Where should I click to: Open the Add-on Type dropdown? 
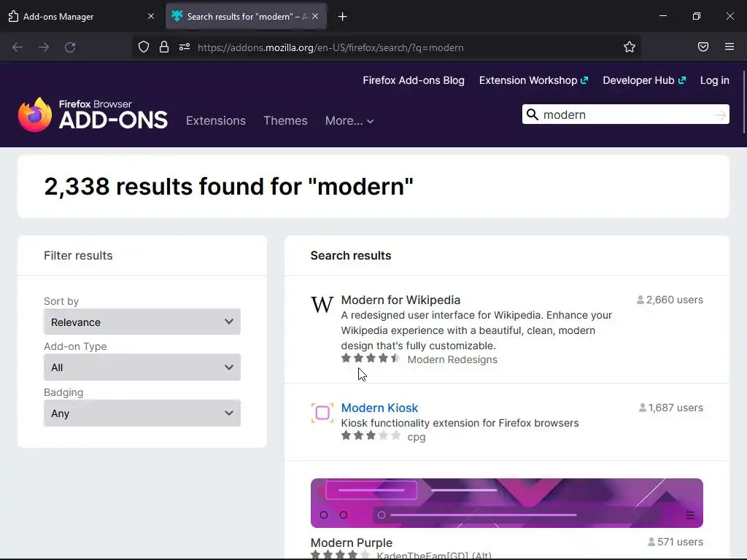[142, 367]
